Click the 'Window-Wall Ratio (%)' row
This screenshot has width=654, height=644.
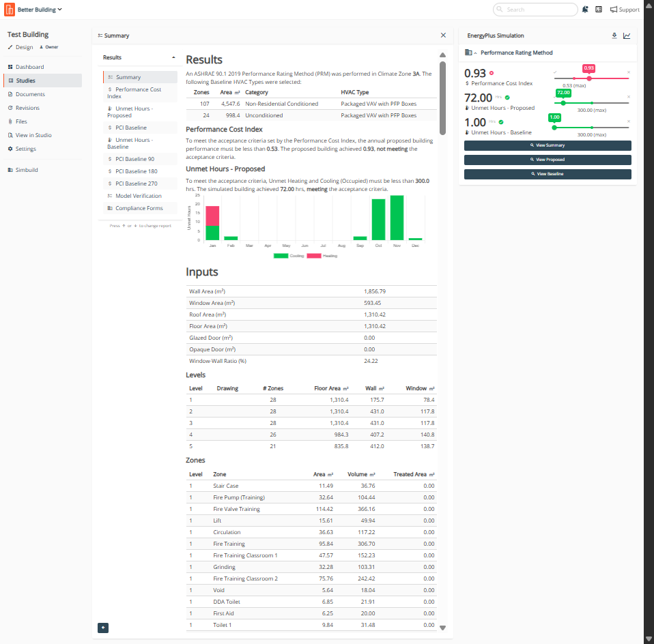pyautogui.click(x=311, y=361)
